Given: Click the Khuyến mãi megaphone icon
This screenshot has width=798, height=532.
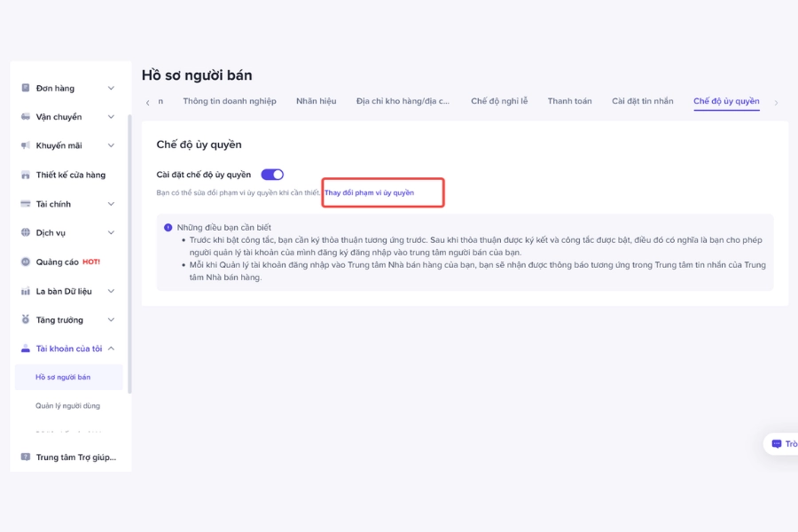Looking at the screenshot, I should (x=26, y=145).
